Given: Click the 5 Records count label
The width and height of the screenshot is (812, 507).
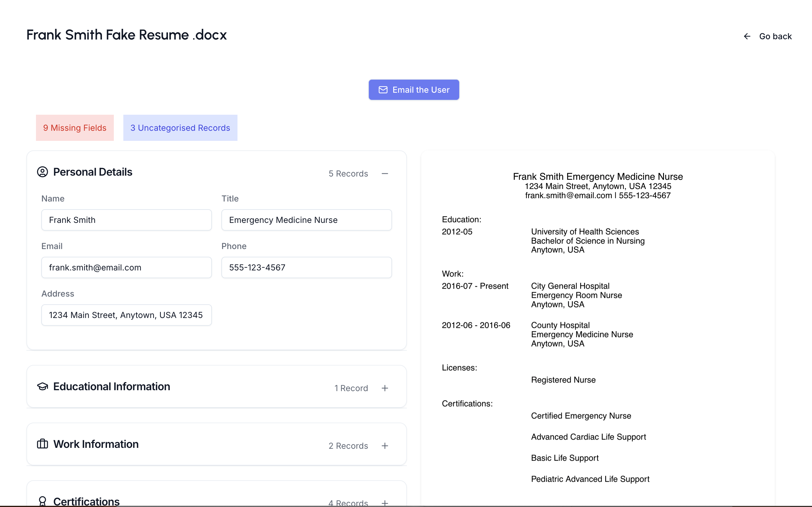Looking at the screenshot, I should [348, 174].
